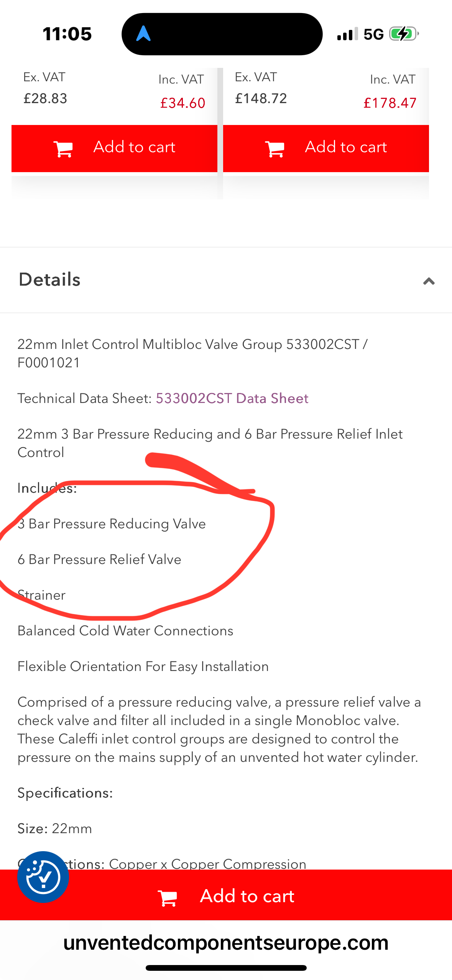Screen dimensions: 452x980
Task: Add the £178.47 product to cart
Action: point(326,148)
